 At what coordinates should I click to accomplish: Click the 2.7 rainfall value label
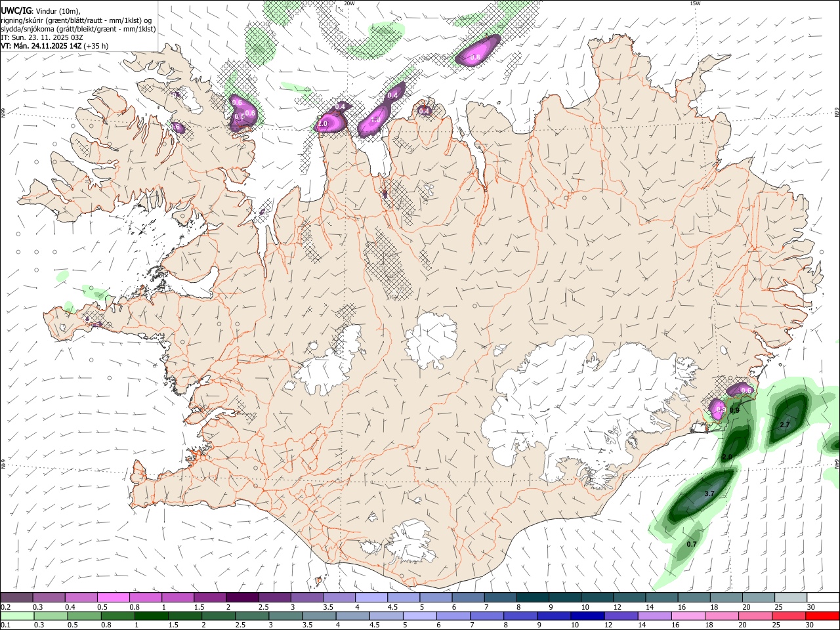[x=785, y=425]
